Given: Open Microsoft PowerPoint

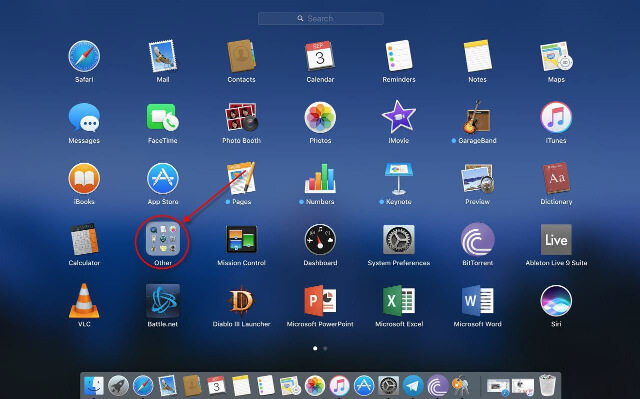Looking at the screenshot, I should point(320,301).
